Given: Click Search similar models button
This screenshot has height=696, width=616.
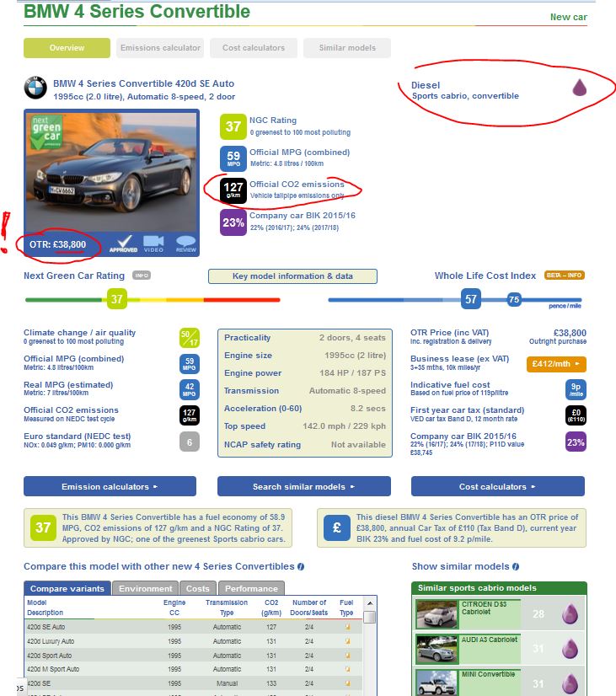Looking at the screenshot, I should [303, 486].
